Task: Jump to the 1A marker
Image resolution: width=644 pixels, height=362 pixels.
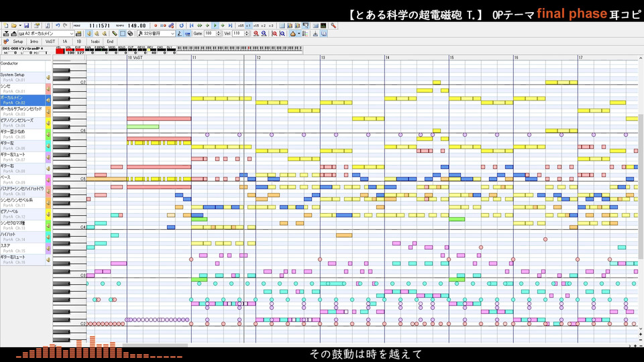Action: 65,42
